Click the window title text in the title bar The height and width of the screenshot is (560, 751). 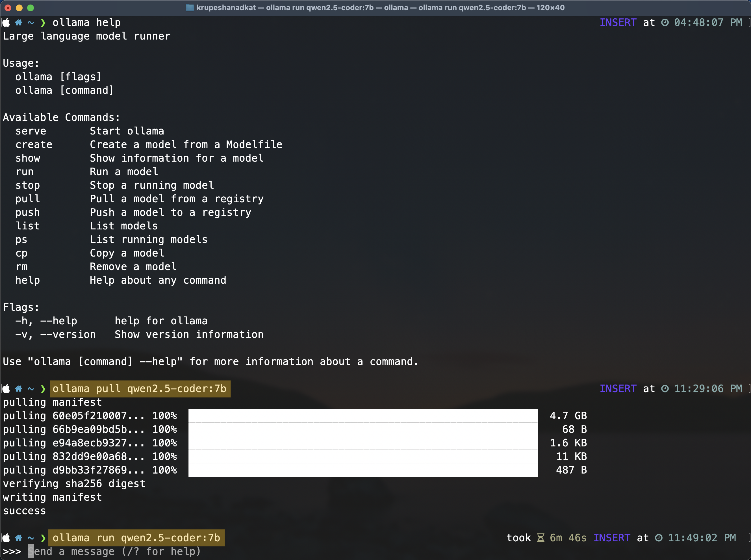[x=380, y=7]
